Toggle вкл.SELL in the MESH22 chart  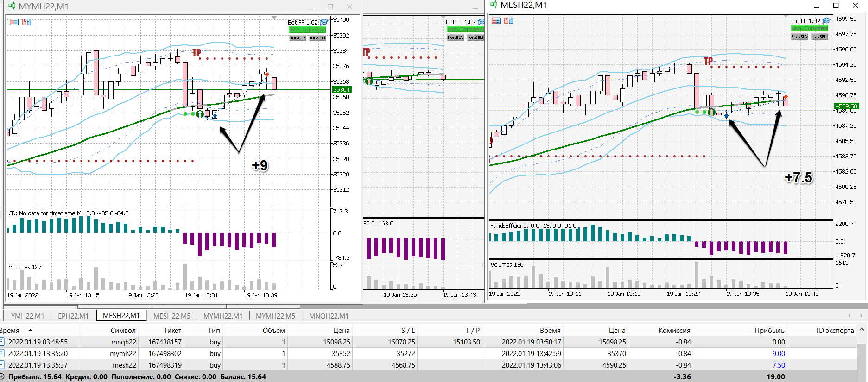pyautogui.click(x=820, y=37)
